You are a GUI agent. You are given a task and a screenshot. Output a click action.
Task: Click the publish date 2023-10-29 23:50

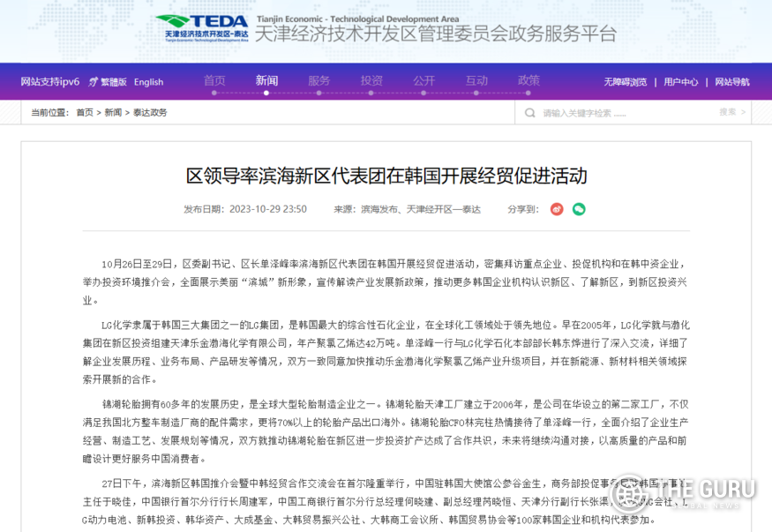click(x=268, y=209)
